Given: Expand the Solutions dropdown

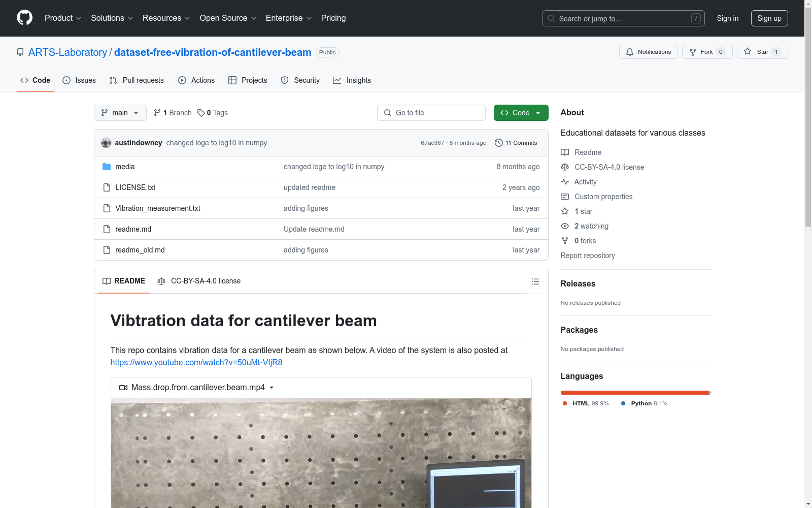Looking at the screenshot, I should pyautogui.click(x=112, y=18).
